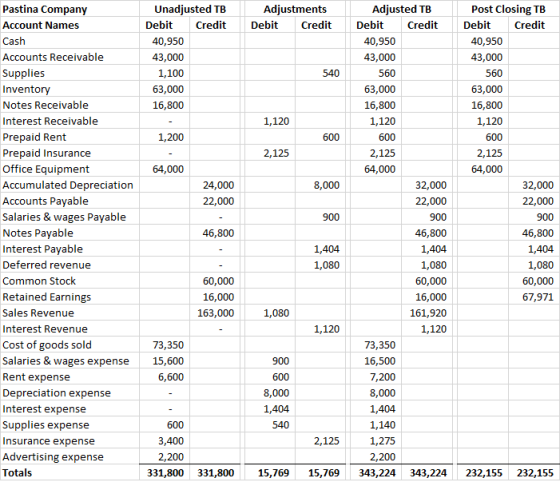The height and width of the screenshot is (490, 560).
Task: Click the Account Names header cell
Action: [x=70, y=25]
